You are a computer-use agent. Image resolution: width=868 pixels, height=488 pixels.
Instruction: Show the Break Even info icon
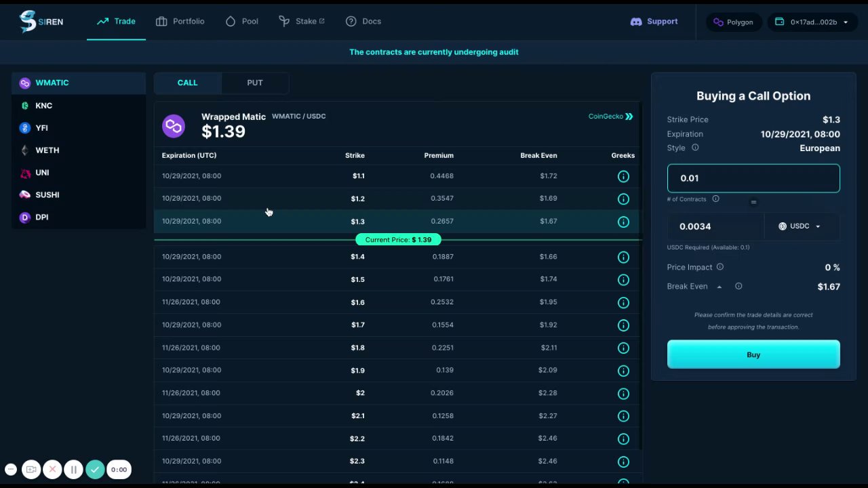click(x=738, y=286)
